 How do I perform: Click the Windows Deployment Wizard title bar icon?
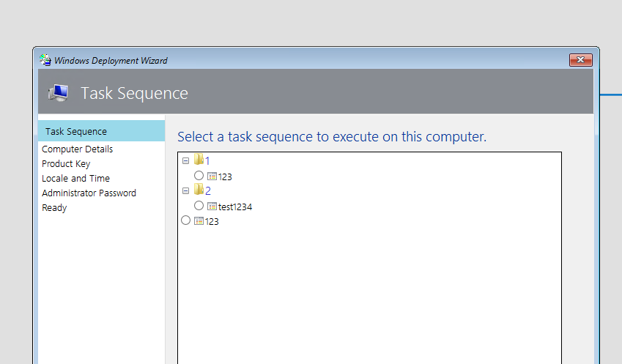45,60
